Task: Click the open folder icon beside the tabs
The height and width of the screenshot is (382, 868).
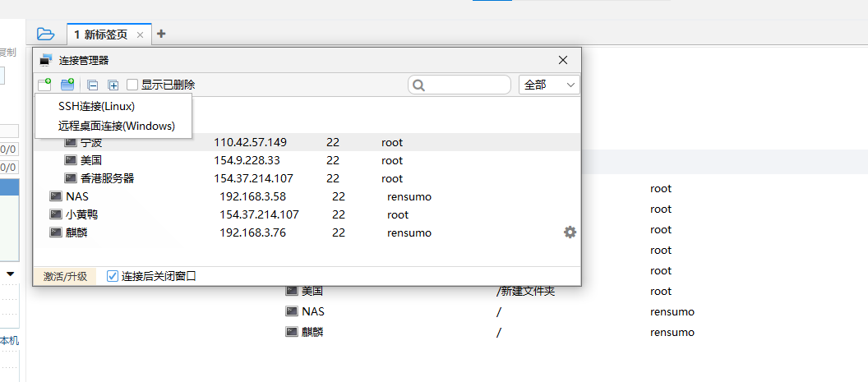Action: tap(46, 34)
